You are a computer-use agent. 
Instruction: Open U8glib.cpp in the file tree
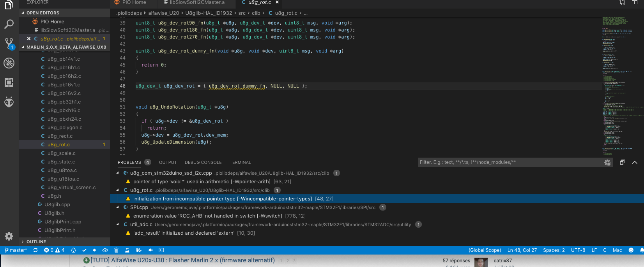(x=65, y=205)
